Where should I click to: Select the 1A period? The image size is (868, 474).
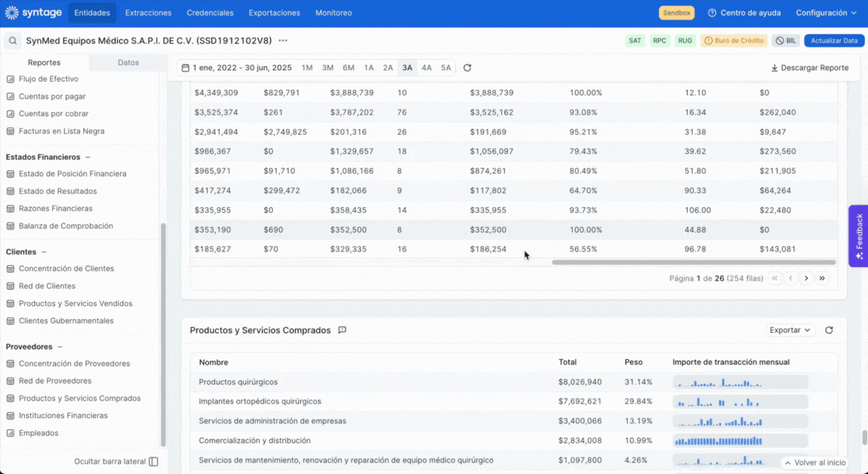(x=368, y=68)
